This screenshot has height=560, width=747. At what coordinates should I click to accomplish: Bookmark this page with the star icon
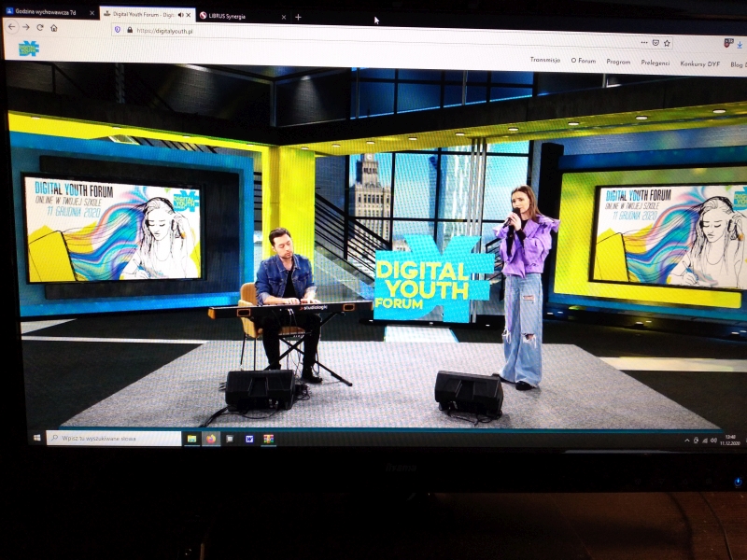(669, 43)
